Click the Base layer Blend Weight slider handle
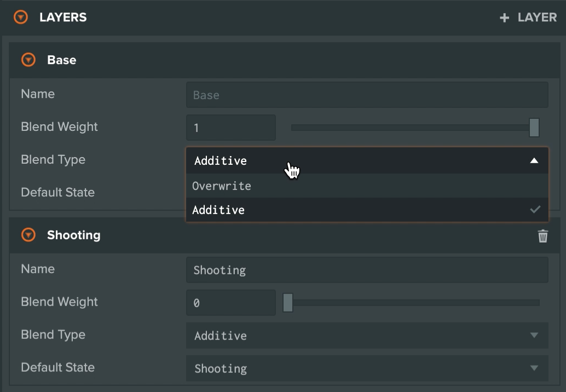 pos(534,128)
